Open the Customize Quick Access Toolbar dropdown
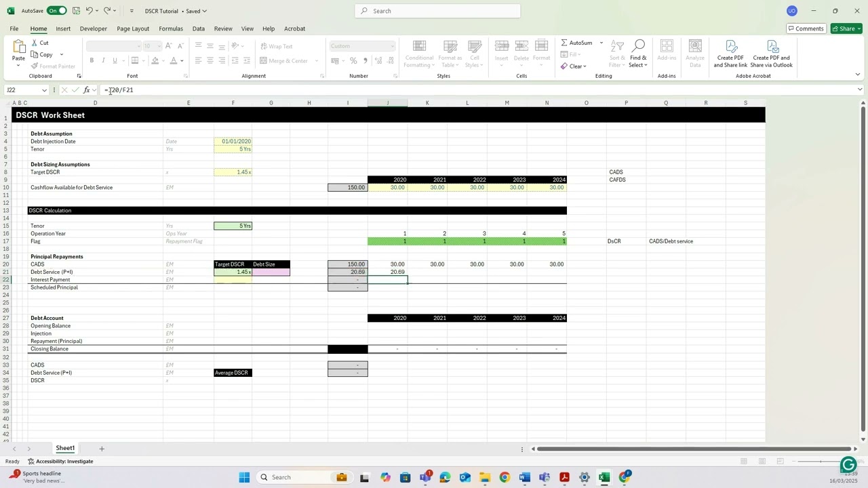Screen dimensions: 868x488 coord(131,11)
